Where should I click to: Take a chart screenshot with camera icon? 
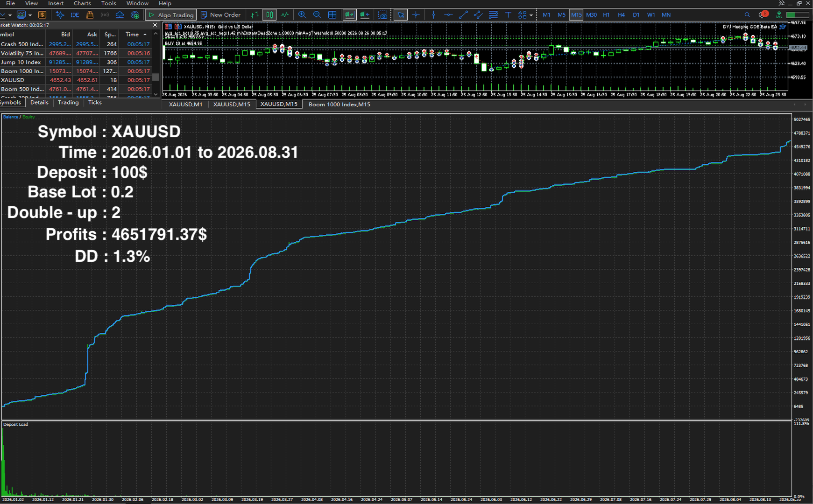[383, 15]
